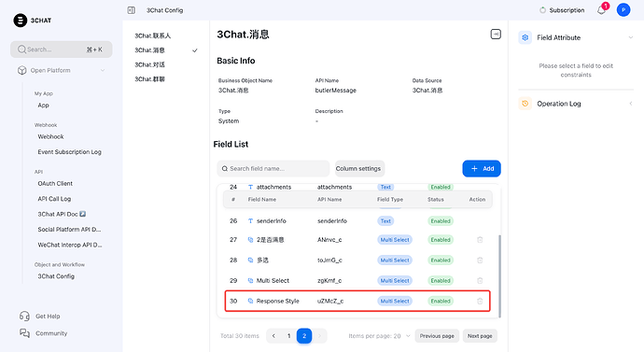
Task: Delete the 2是否满意 field row 27
Action: (x=480, y=239)
